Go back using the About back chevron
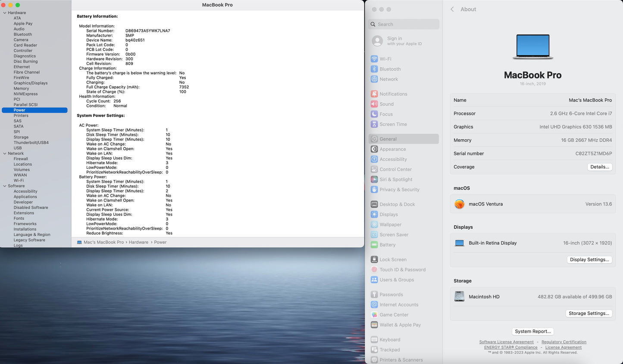The image size is (623, 364). pyautogui.click(x=452, y=9)
